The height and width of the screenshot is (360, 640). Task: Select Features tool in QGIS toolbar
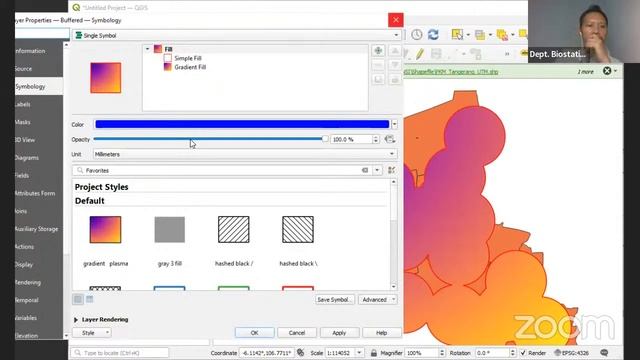pos(457,35)
